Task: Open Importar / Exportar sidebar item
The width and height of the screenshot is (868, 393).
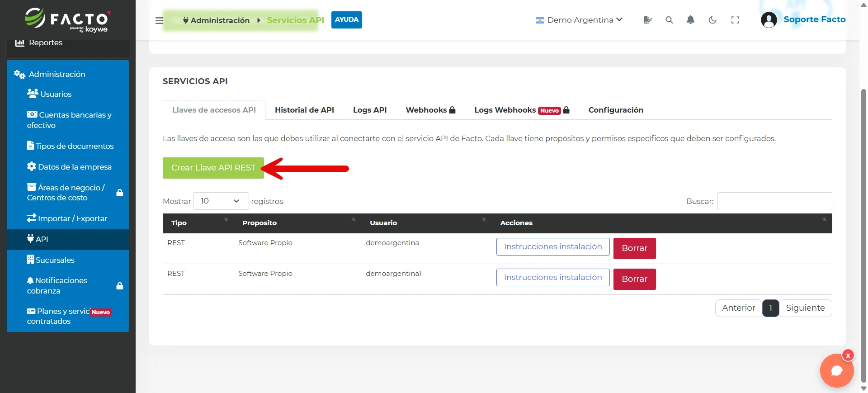Action: point(68,218)
